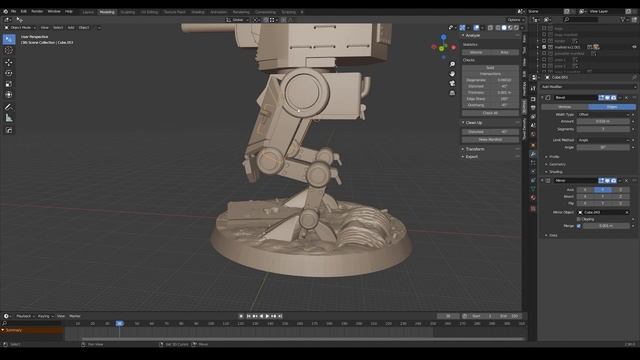Viewport: 640px width, 360px height.
Task: Select the Measure tool
Action: [9, 118]
